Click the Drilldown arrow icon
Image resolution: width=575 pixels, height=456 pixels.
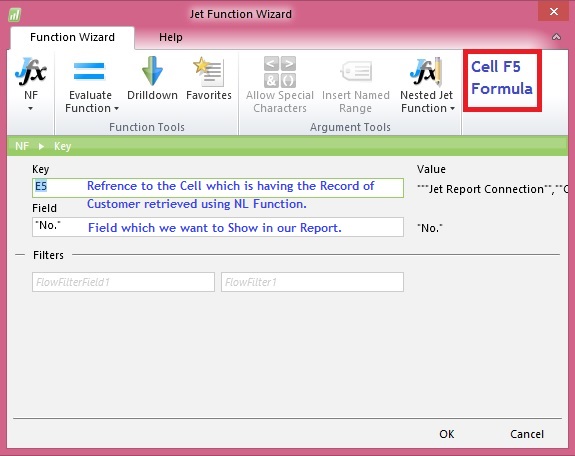coord(152,71)
